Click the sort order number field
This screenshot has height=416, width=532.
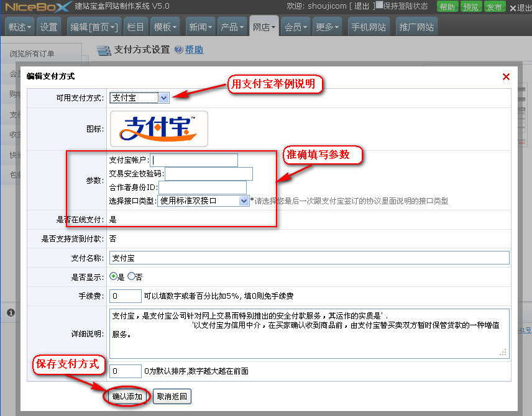tap(125, 371)
